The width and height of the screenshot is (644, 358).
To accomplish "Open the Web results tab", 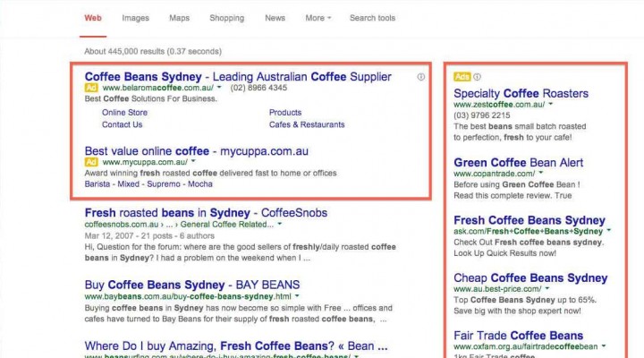I will click(93, 18).
